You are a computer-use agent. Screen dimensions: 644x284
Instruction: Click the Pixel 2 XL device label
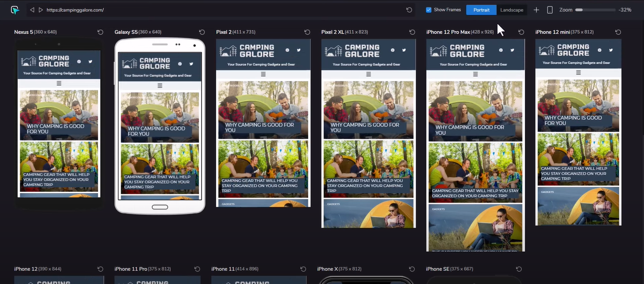(344, 32)
